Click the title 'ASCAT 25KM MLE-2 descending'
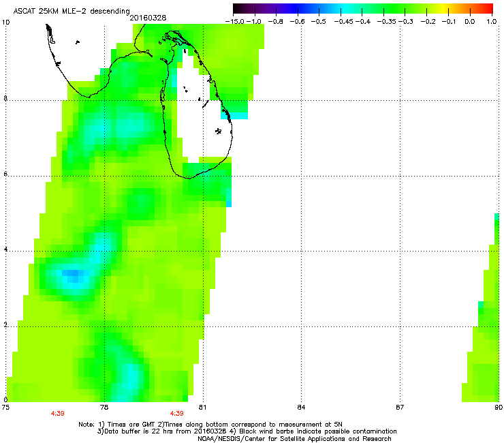The width and height of the screenshot is (504, 443). pyautogui.click(x=72, y=11)
